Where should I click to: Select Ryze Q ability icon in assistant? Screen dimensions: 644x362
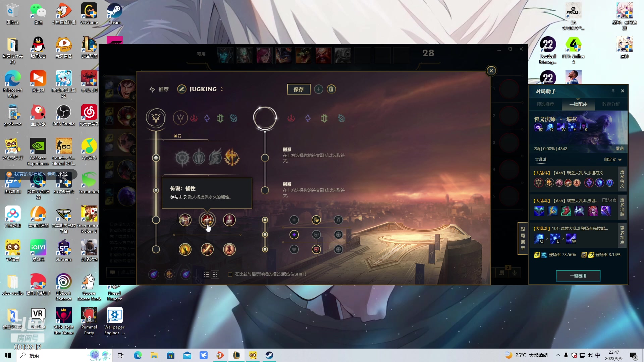click(550, 128)
